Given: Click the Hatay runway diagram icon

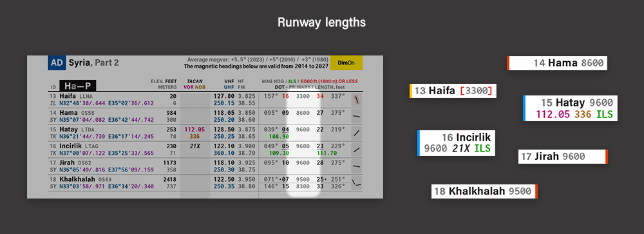Looking at the screenshot, I should (x=357, y=133).
